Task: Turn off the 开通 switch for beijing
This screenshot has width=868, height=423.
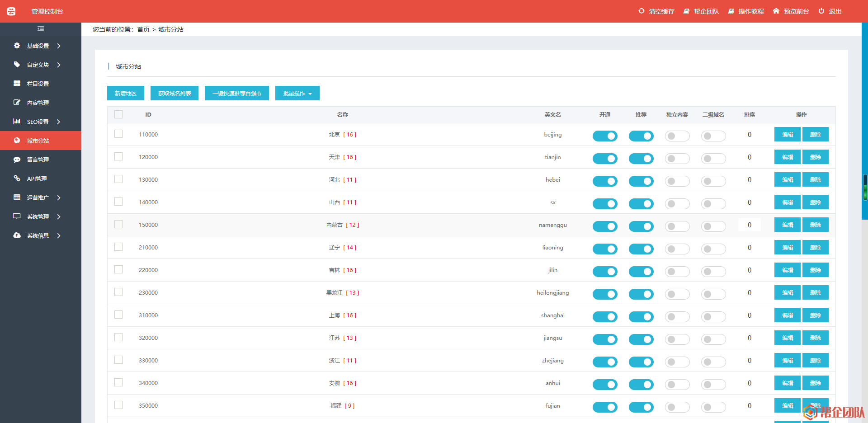Action: (605, 136)
